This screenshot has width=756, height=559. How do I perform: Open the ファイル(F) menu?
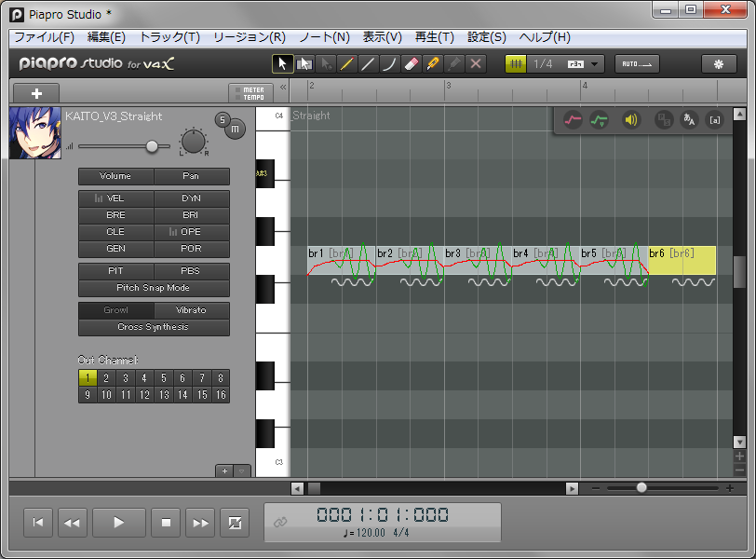pos(44,37)
